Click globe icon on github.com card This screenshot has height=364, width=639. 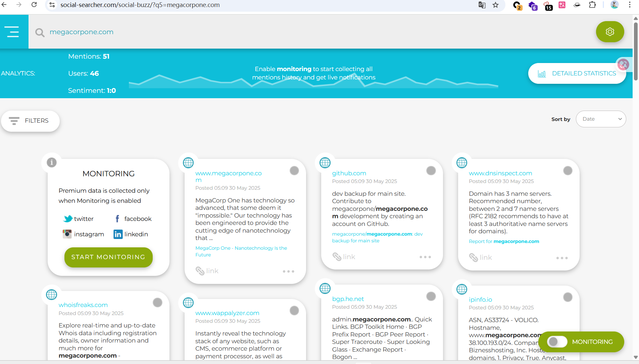pos(325,163)
